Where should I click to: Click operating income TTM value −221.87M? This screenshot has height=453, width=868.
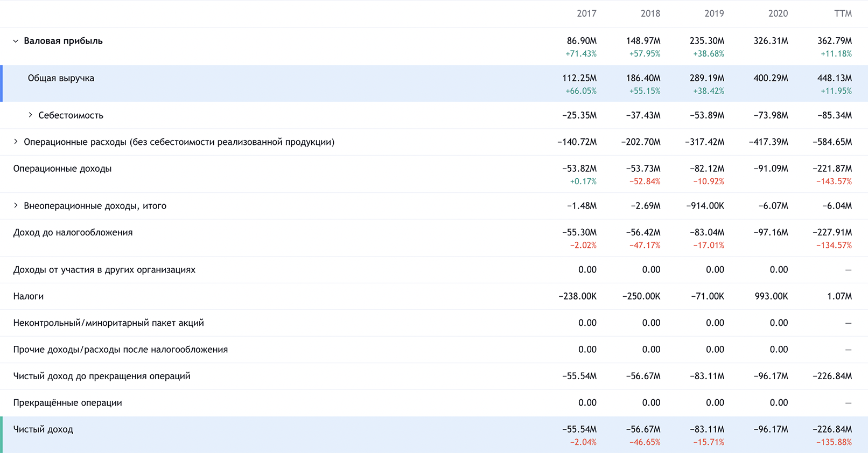coord(832,169)
